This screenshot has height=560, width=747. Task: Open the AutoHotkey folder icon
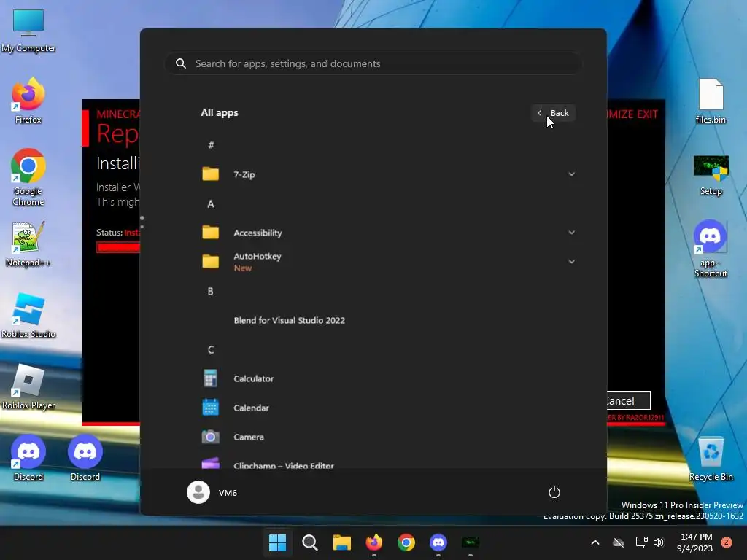[x=210, y=262]
